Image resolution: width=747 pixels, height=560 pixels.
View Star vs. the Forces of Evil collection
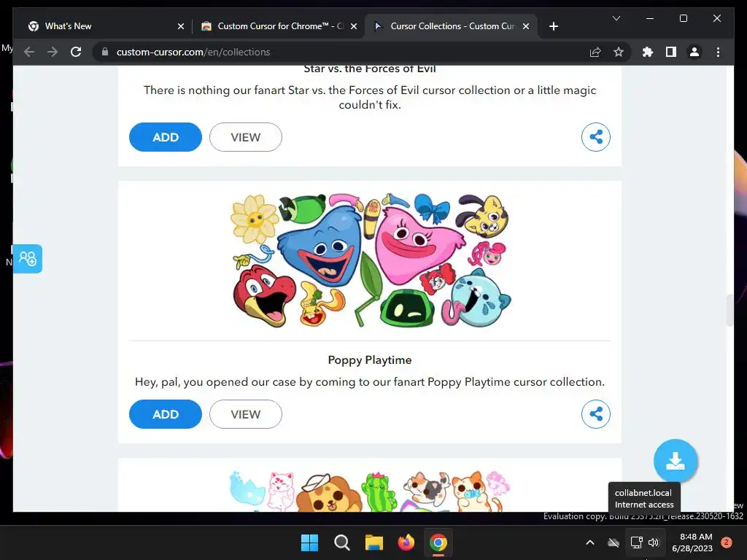[245, 137]
